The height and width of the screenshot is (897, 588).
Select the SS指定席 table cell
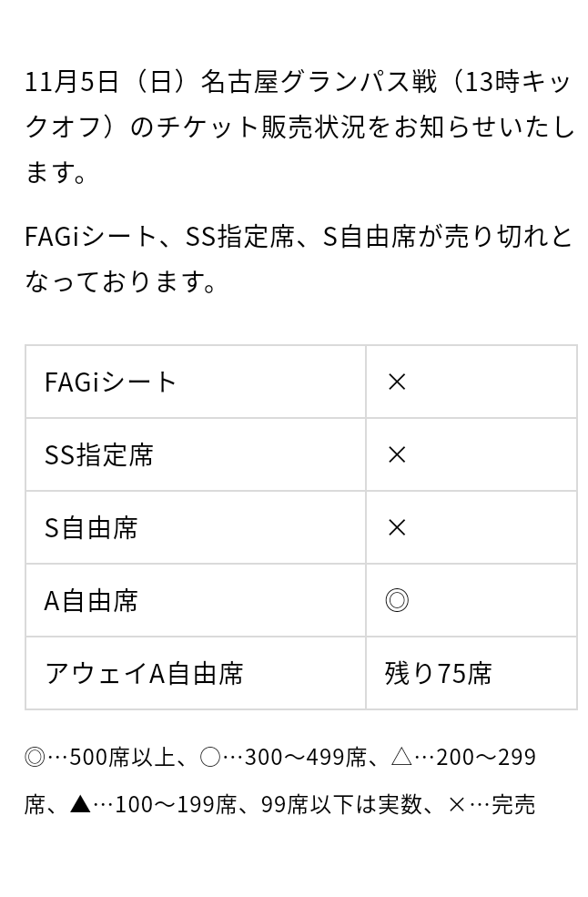[x=196, y=454]
